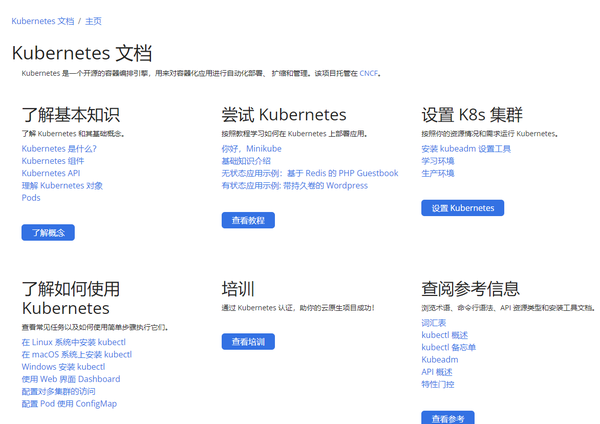Open the Kubeadm reference link
This screenshot has width=600, height=424.
click(440, 359)
